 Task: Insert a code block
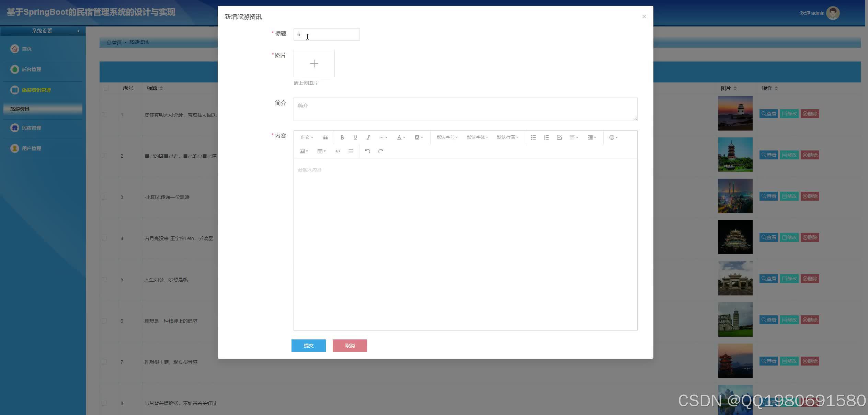338,151
